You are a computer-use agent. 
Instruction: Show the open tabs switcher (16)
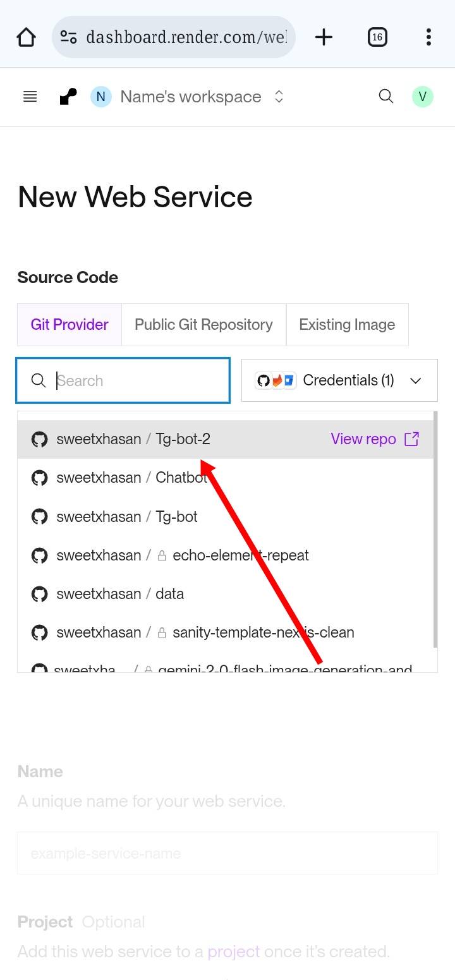point(377,37)
